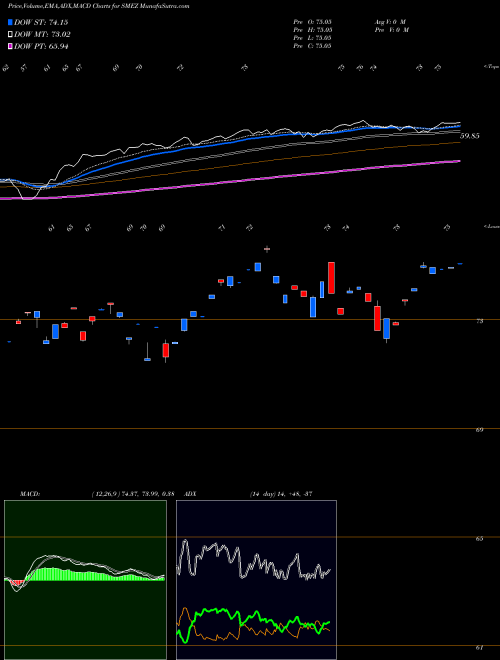Click the magenta DOW PT legend swatch

[x=10, y=46]
